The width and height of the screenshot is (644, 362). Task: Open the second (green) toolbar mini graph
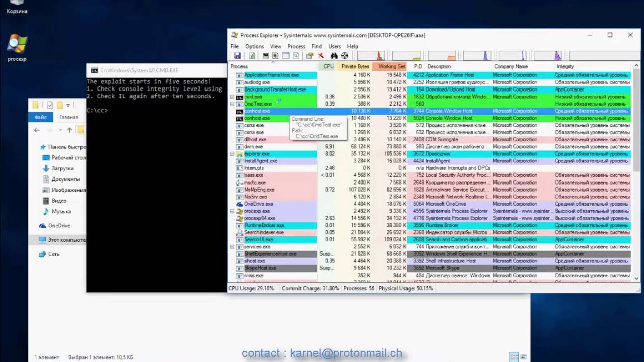[x=407, y=56]
